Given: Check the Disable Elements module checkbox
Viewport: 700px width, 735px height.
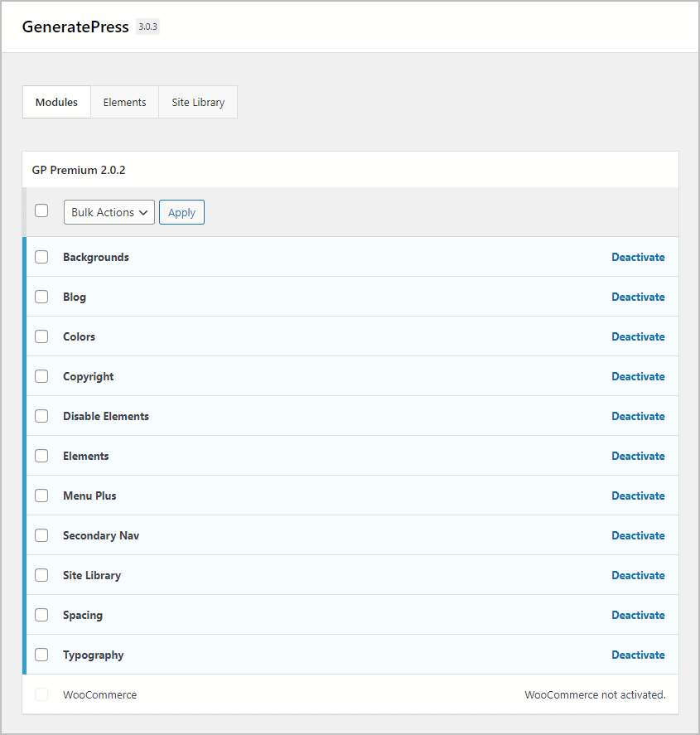Looking at the screenshot, I should tap(41, 416).
